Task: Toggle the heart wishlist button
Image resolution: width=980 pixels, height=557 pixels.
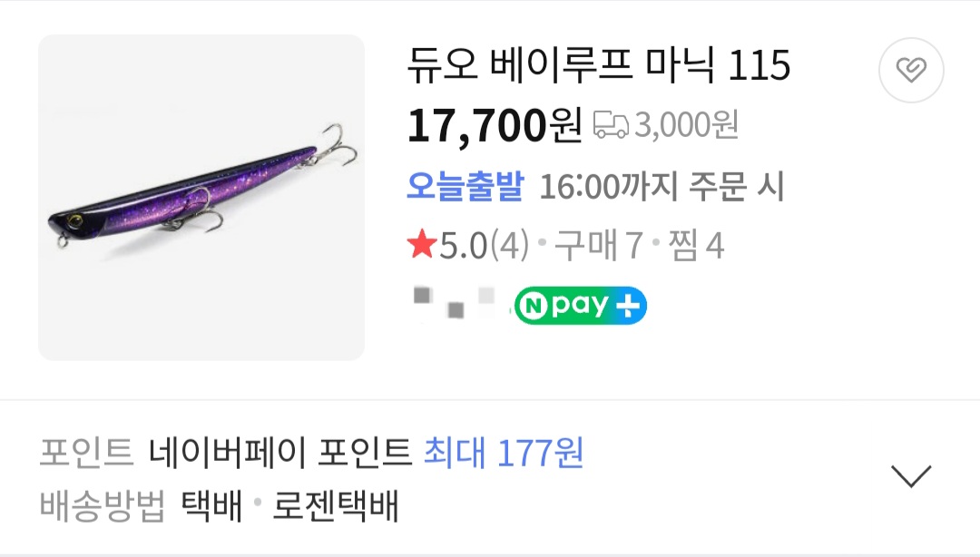Action: 911,70
